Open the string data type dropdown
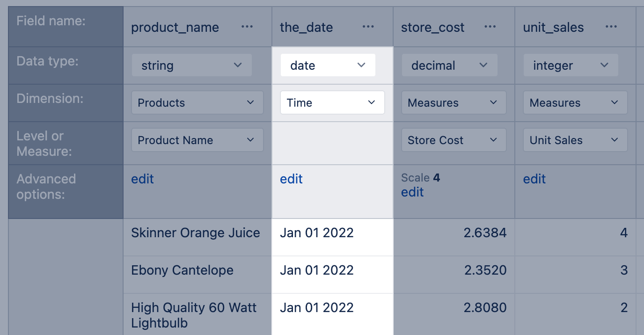 pos(192,66)
